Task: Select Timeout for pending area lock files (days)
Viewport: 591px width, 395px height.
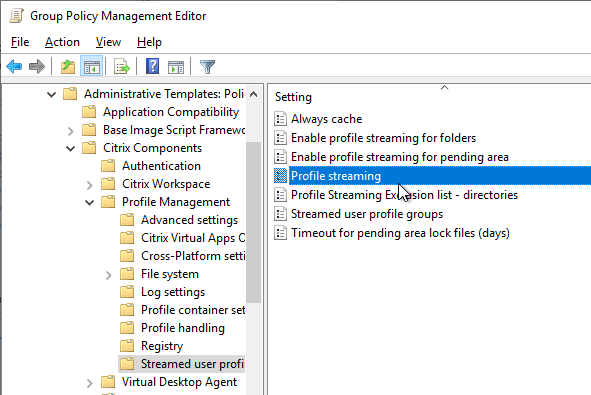Action: 400,233
